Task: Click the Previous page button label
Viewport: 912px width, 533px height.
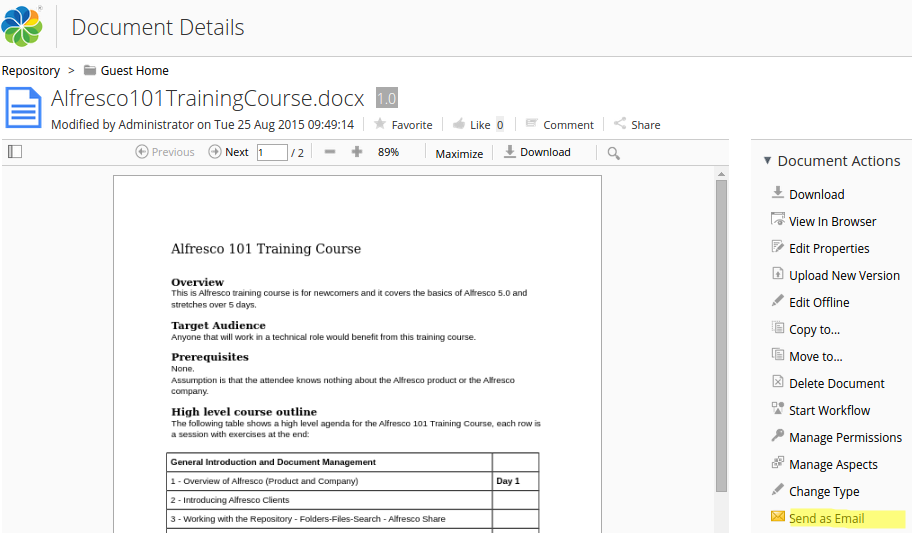Action: [x=173, y=152]
